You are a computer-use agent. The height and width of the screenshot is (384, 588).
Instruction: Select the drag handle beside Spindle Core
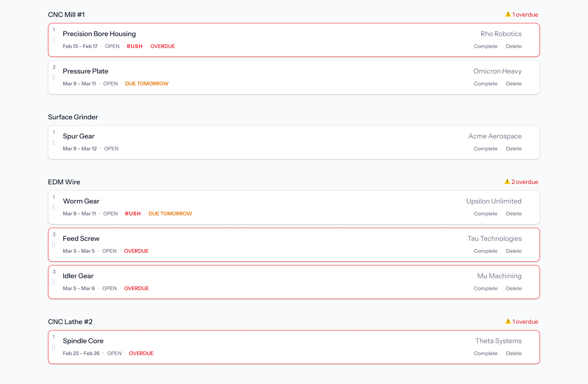54,347
